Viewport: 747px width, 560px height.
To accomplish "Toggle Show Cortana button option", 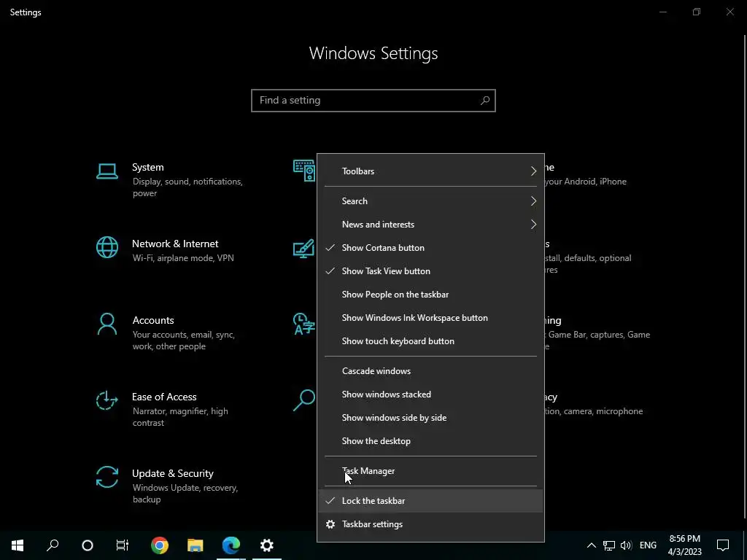I will [430, 248].
